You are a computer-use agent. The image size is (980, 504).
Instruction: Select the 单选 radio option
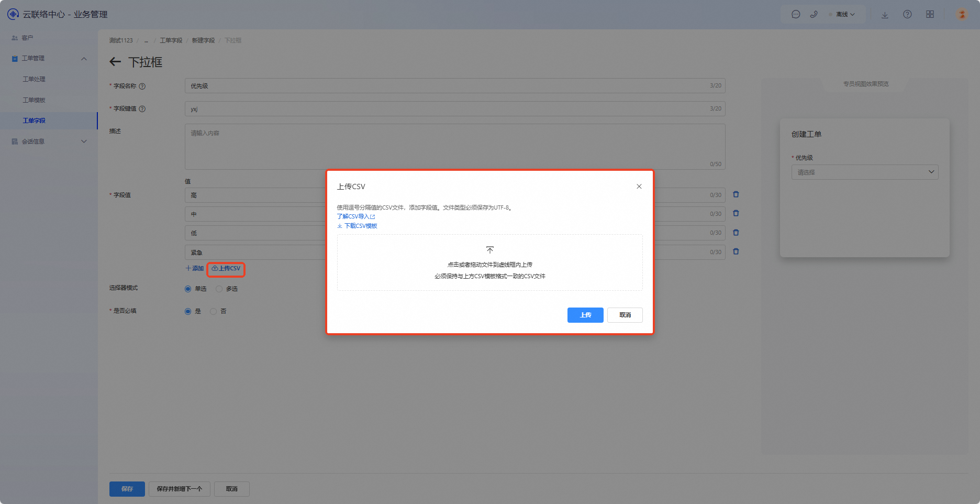(188, 289)
